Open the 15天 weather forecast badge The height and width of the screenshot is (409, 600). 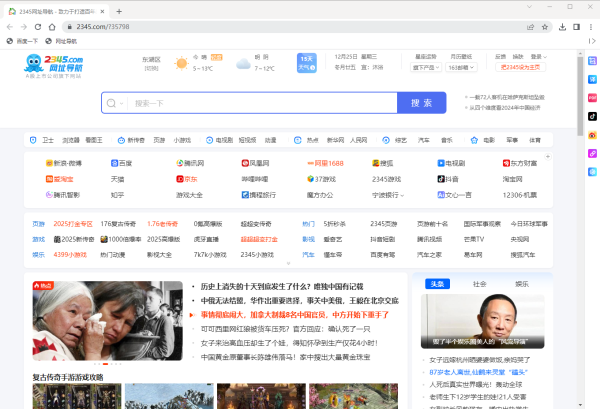pyautogui.click(x=307, y=63)
